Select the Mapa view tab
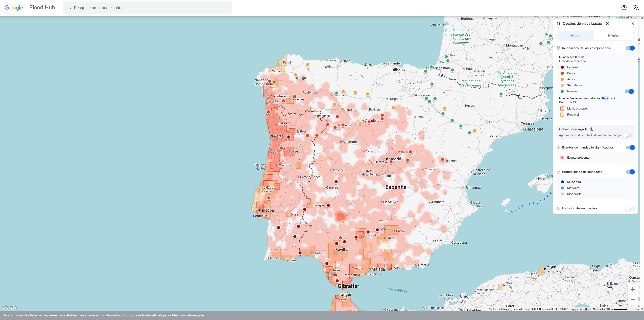Viewport: 644px width, 320px height. [575, 36]
